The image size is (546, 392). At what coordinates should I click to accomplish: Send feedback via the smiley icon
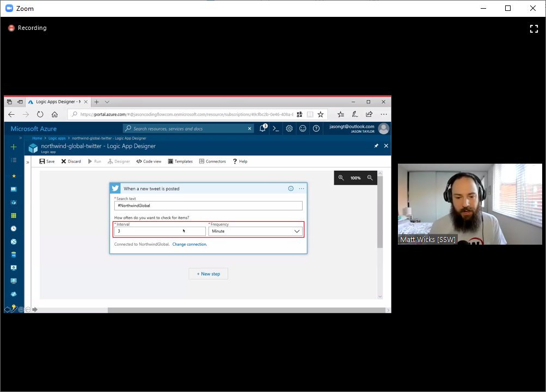point(303,128)
